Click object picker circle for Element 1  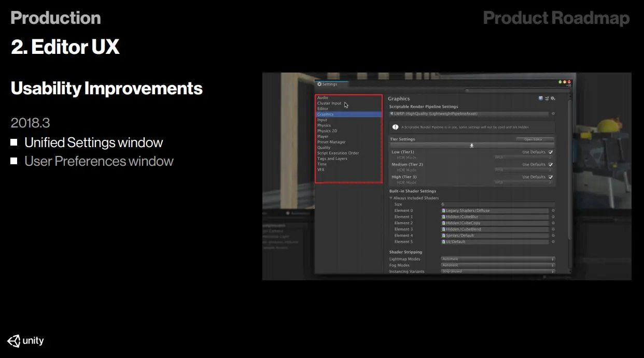[x=553, y=217]
